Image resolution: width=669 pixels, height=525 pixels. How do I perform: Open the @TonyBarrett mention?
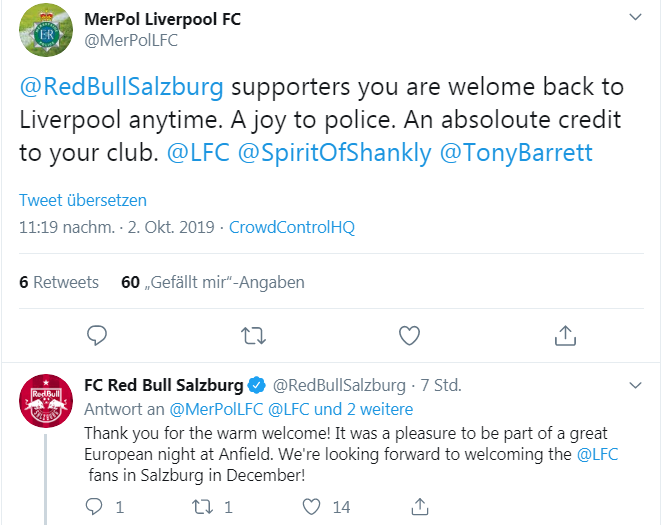(x=516, y=153)
